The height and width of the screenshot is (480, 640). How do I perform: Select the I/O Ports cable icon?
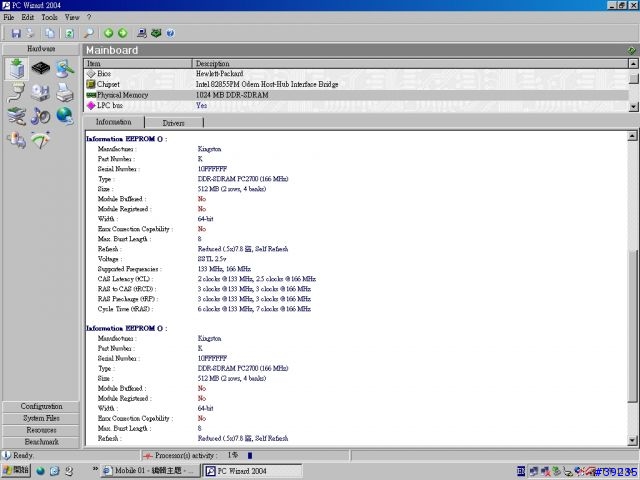pyautogui.click(x=17, y=92)
